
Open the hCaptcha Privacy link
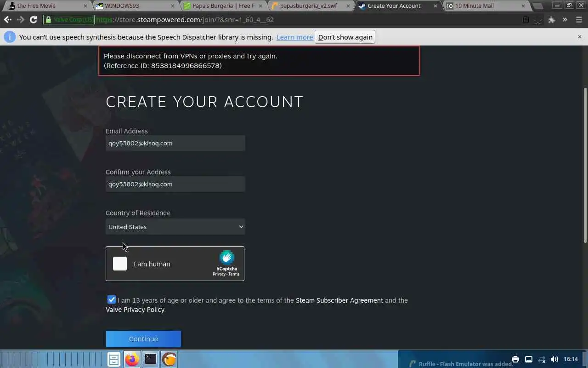click(x=219, y=274)
